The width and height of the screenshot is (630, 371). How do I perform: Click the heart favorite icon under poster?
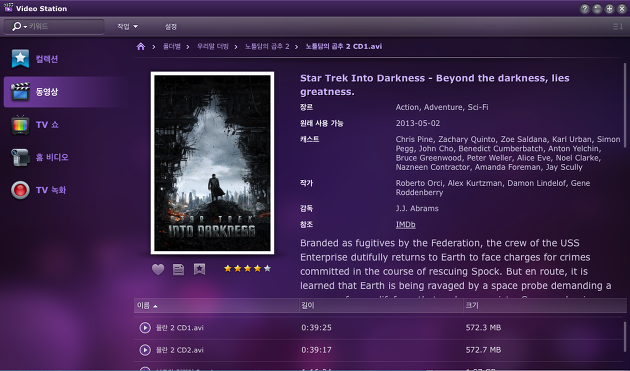[x=158, y=269]
